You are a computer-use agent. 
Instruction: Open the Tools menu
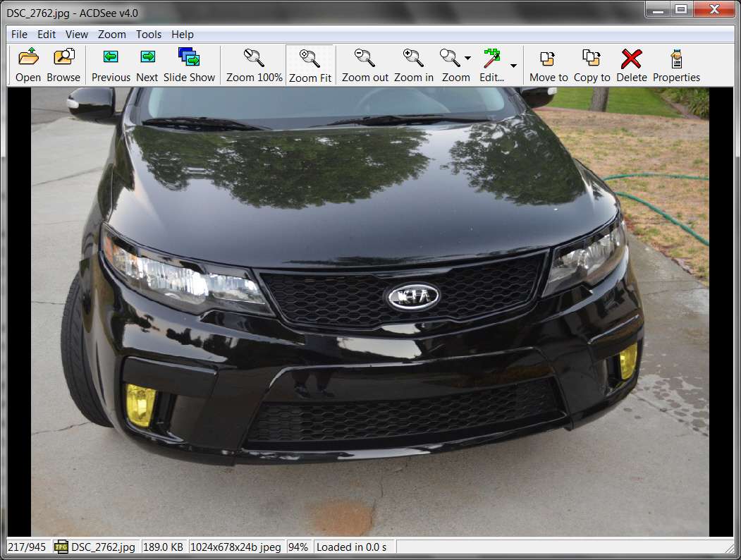pos(149,35)
